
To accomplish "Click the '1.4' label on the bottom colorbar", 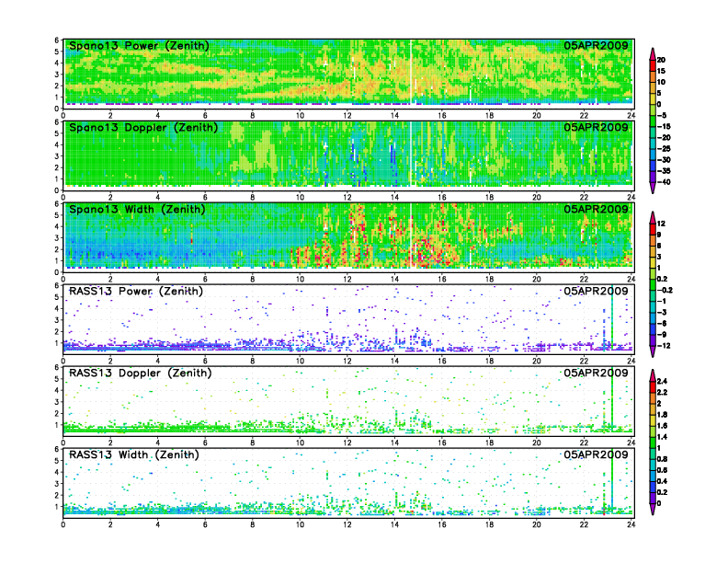I will 662,437.
